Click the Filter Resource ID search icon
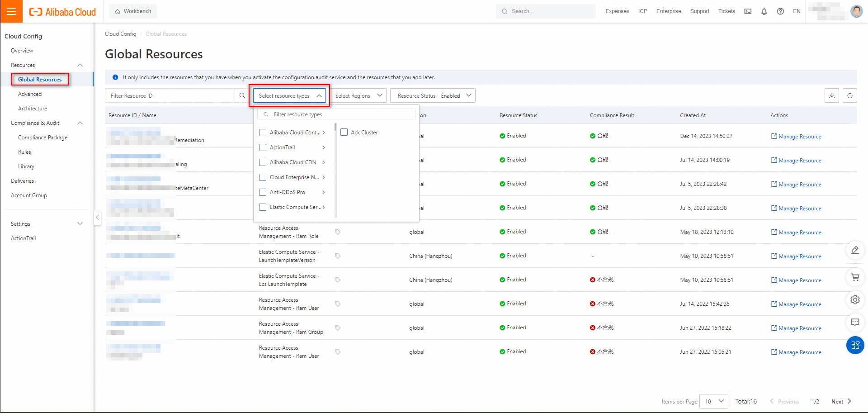 [x=242, y=95]
